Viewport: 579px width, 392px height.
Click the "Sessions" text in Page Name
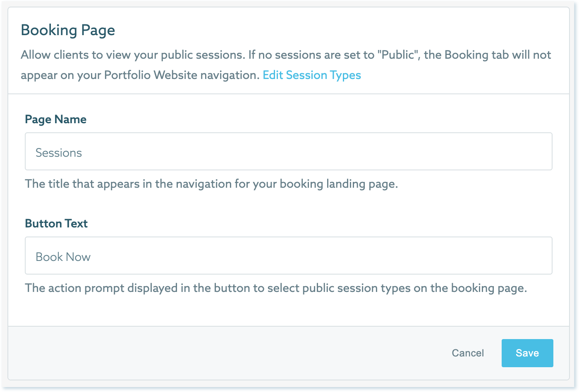[59, 153]
